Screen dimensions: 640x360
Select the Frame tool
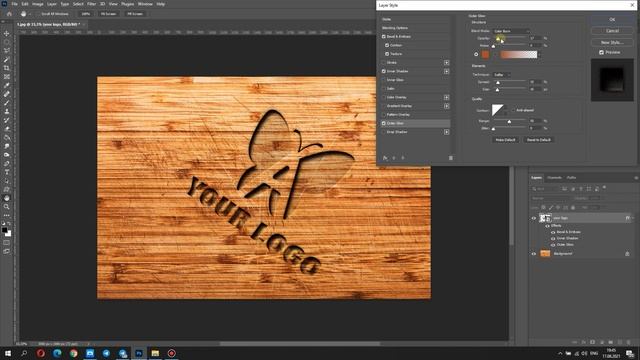coord(7,77)
